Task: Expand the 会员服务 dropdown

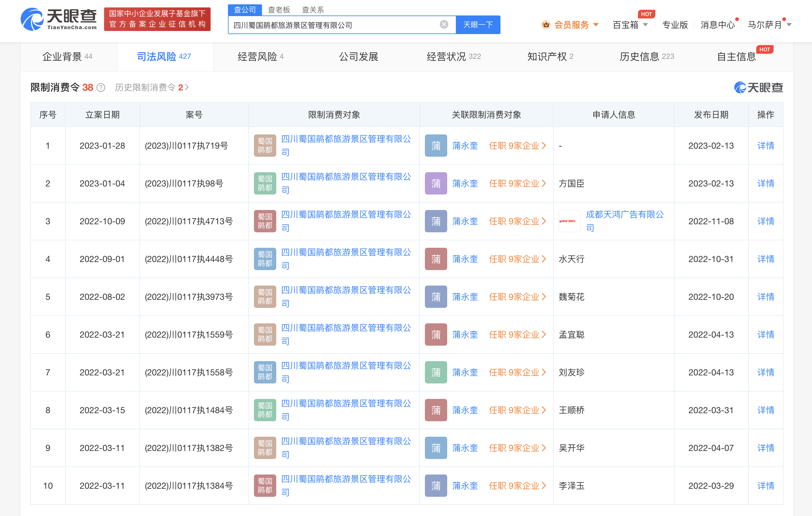Action: point(596,24)
